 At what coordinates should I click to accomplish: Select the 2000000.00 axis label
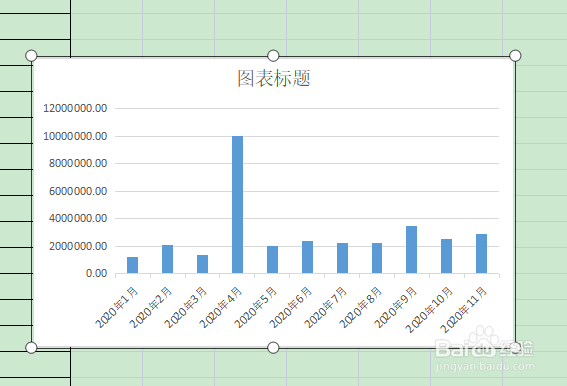tap(78, 246)
